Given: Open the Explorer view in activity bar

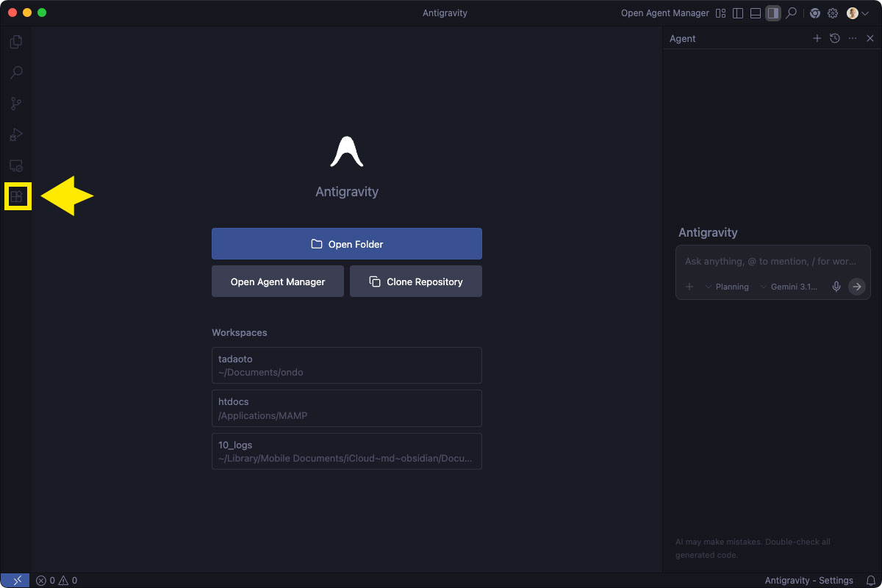Looking at the screenshot, I should [x=15, y=42].
